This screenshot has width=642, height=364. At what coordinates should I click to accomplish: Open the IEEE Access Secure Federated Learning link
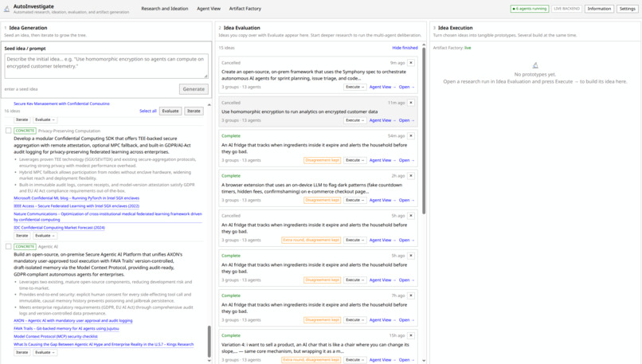pyautogui.click(x=76, y=206)
